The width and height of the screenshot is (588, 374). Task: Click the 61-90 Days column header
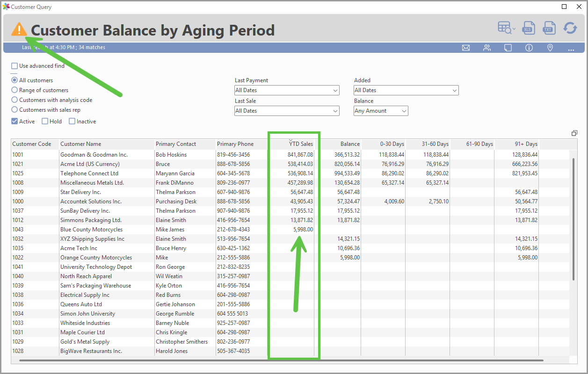coord(472,144)
